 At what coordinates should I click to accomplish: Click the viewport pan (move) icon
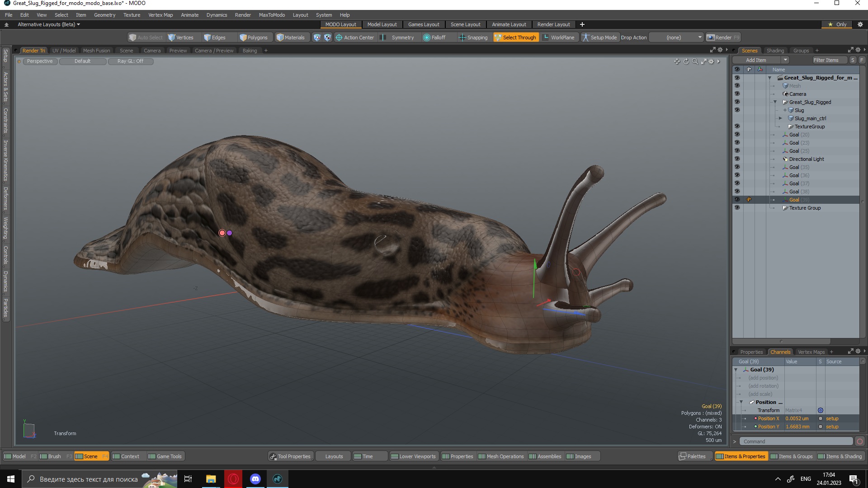tap(677, 61)
